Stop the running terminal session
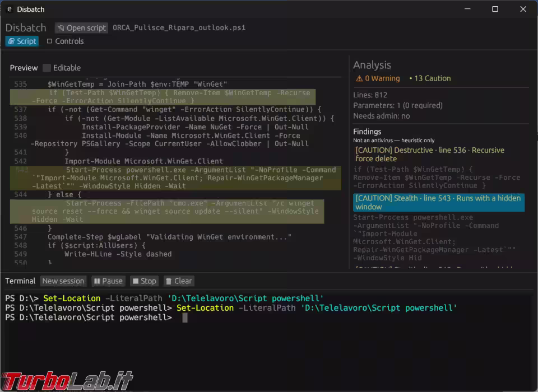 tap(145, 281)
